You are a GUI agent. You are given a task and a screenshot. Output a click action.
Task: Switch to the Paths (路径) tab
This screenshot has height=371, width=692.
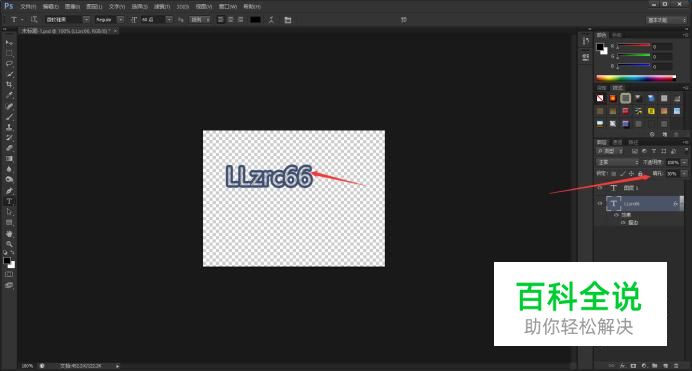633,142
